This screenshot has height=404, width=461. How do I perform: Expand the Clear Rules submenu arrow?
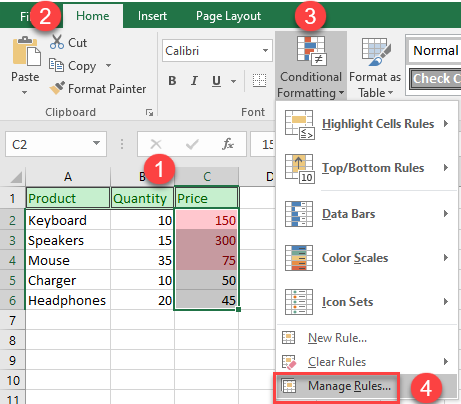point(446,362)
